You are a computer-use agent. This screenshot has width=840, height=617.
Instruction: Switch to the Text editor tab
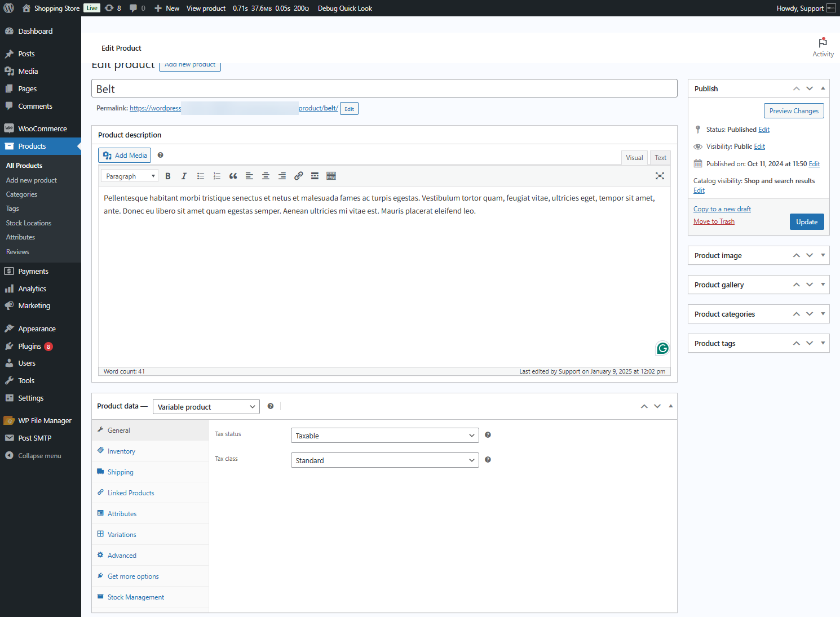click(661, 158)
